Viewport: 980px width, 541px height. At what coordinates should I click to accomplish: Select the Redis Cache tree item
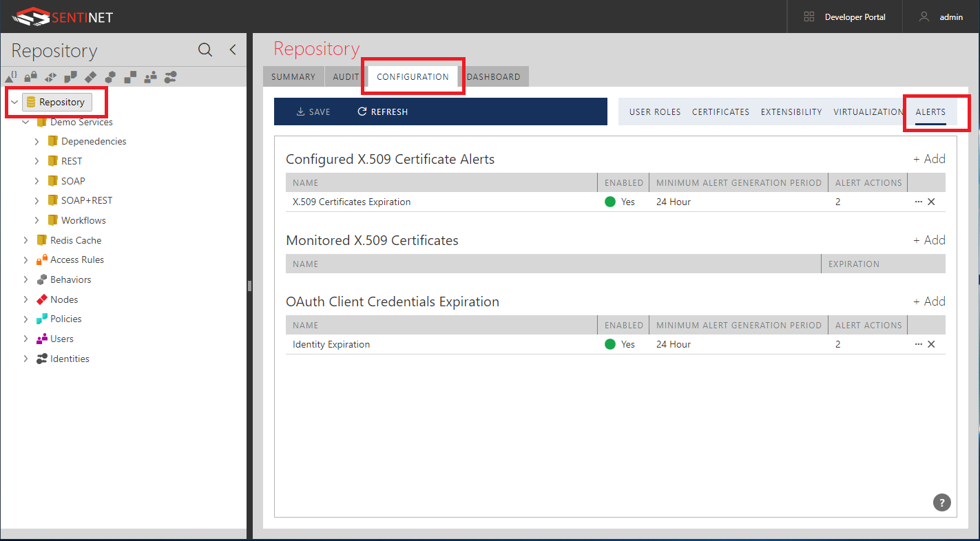click(76, 240)
